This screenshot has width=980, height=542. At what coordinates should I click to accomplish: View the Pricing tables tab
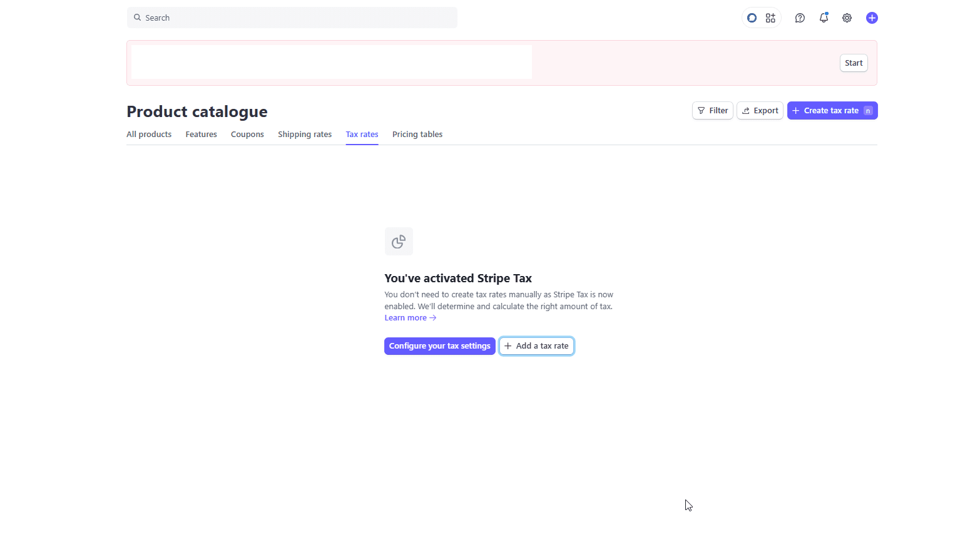pos(417,134)
